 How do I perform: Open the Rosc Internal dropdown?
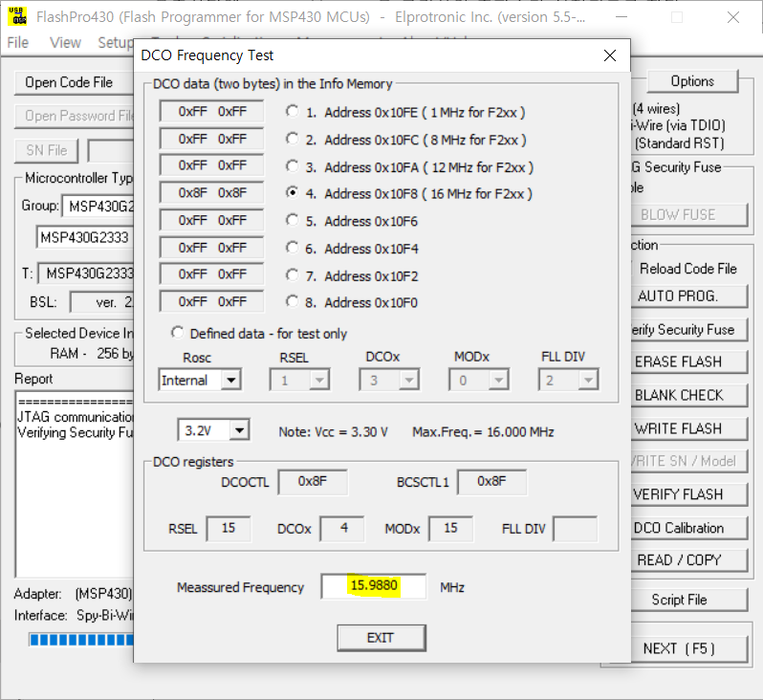[231, 381]
